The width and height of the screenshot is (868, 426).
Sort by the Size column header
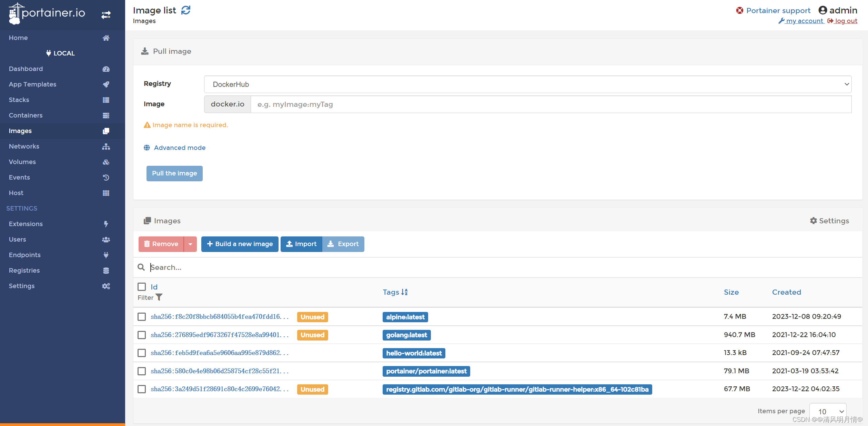pos(731,292)
